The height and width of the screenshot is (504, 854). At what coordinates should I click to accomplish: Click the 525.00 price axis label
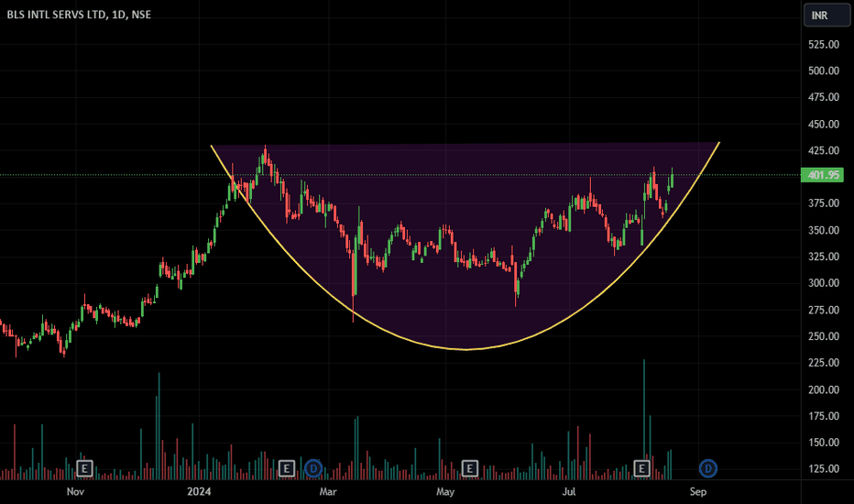[824, 45]
